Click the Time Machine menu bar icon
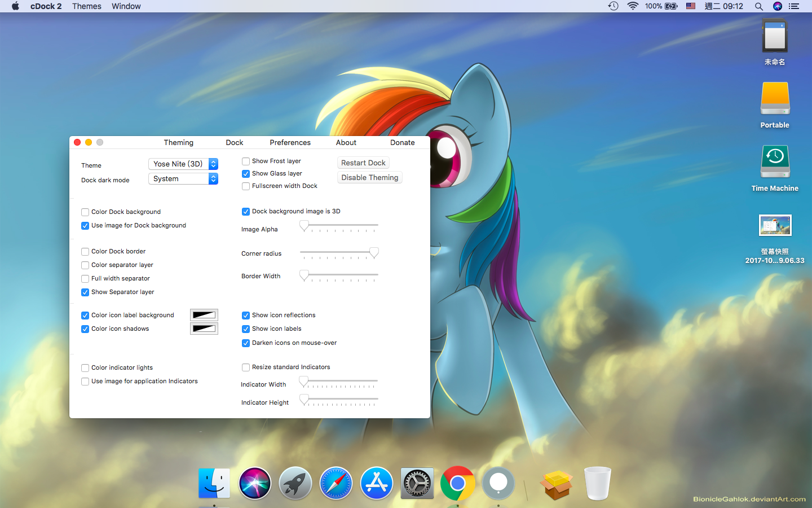This screenshot has width=812, height=508. 614,6
